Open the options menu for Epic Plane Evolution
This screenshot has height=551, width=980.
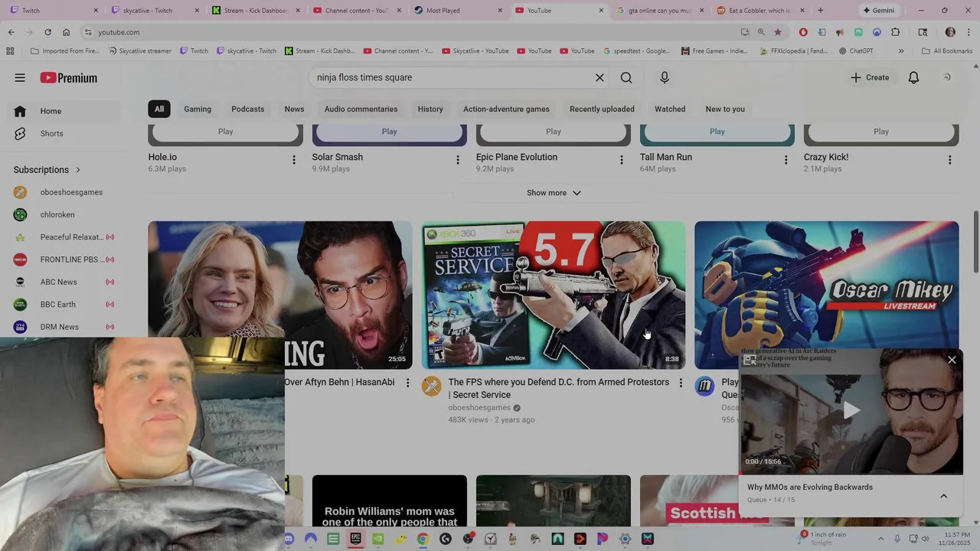[622, 160]
